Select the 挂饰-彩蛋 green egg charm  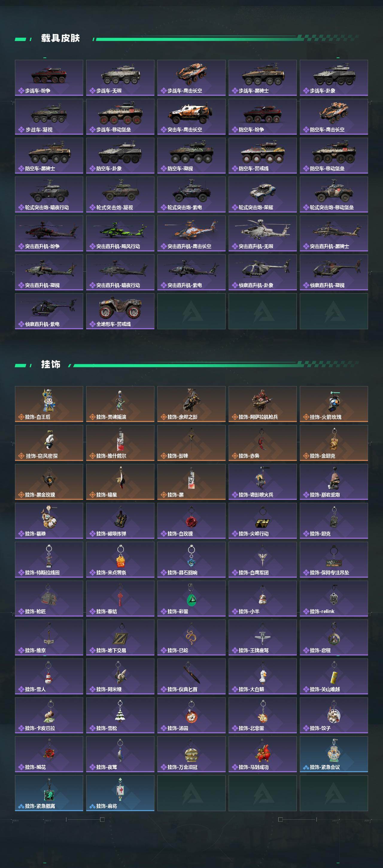coord(191,598)
